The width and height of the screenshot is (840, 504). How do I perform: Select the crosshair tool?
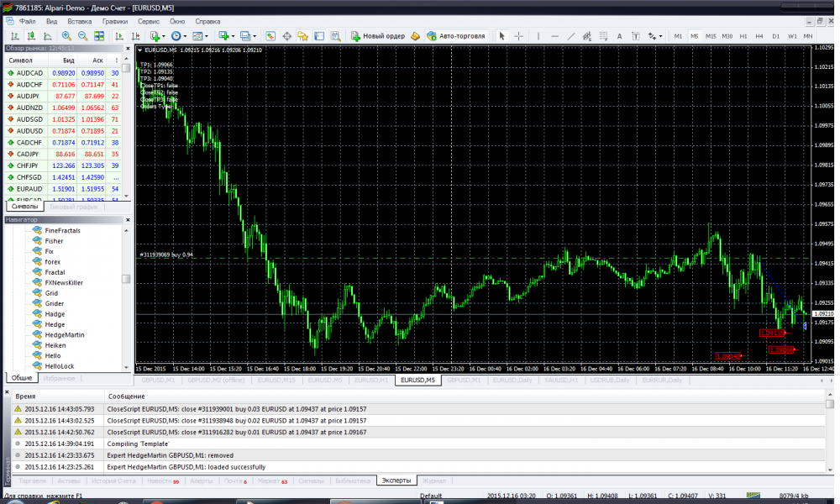point(518,36)
